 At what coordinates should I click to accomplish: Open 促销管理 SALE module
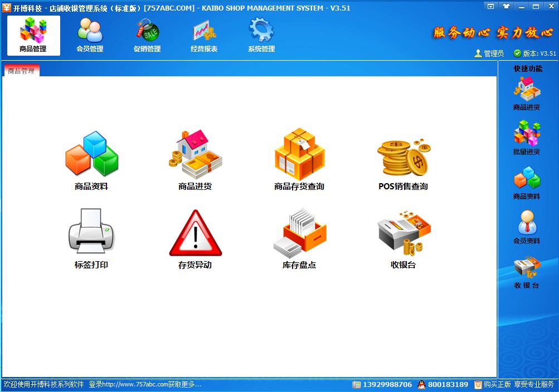coord(147,36)
